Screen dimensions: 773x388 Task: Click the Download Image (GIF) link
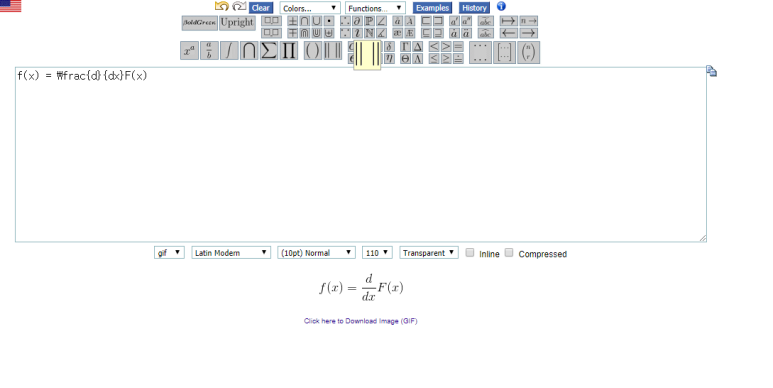coord(360,321)
